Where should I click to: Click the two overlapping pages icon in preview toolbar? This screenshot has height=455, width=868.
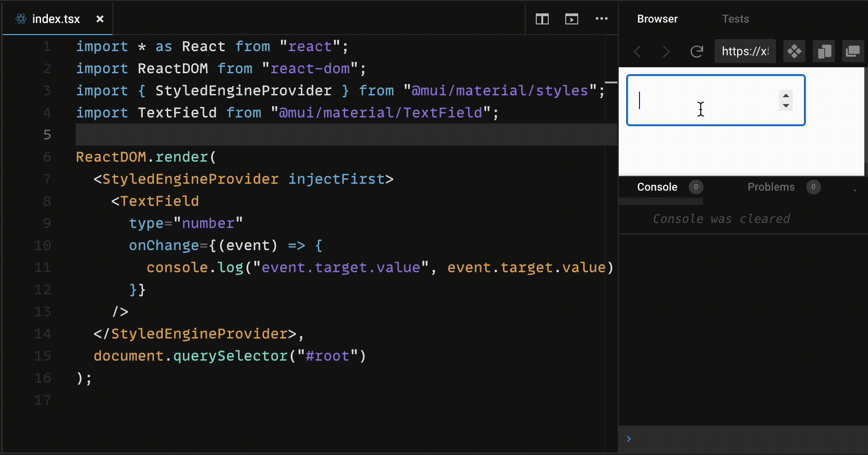click(824, 51)
